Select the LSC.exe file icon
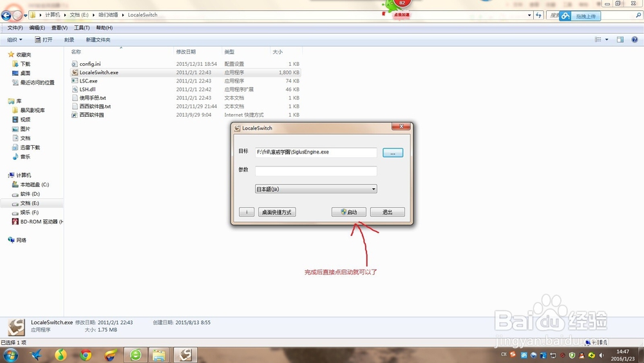 [x=75, y=81]
